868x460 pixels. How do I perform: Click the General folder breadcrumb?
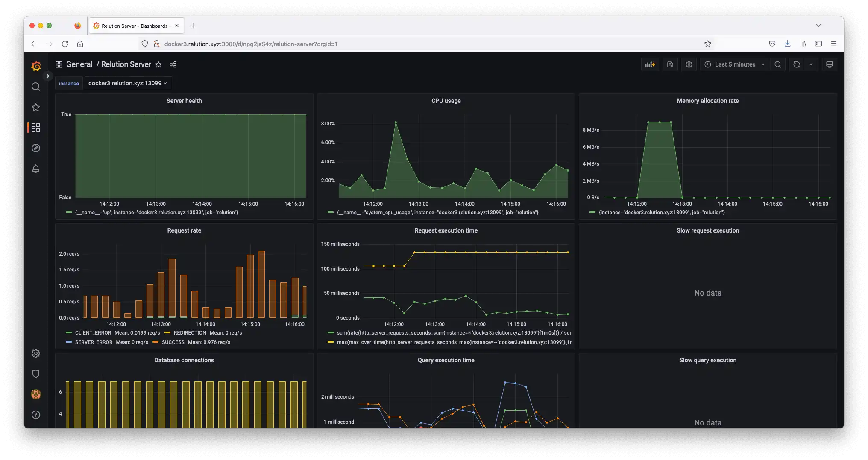(x=79, y=64)
